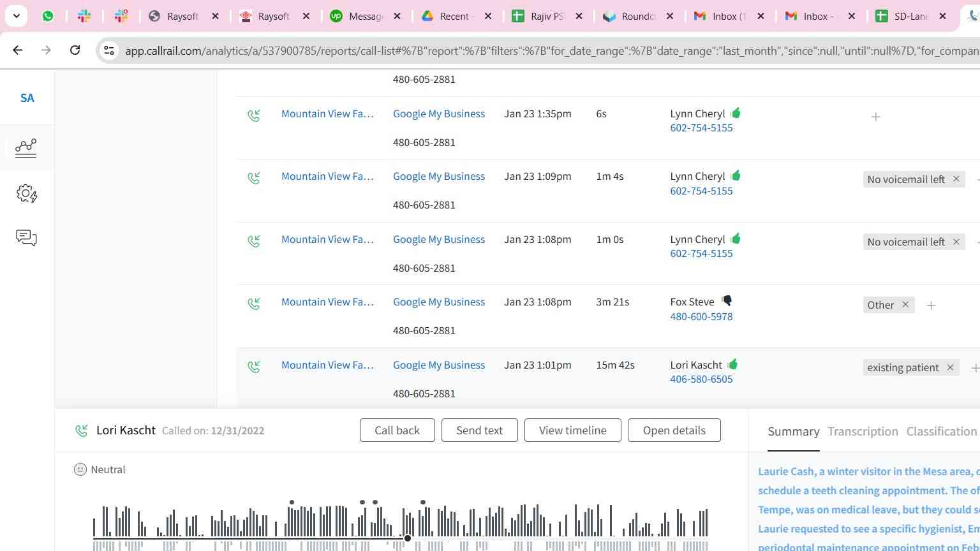The height and width of the screenshot is (551, 980).
Task: Open Google My Business link for Fox Steve call
Action: click(x=439, y=302)
